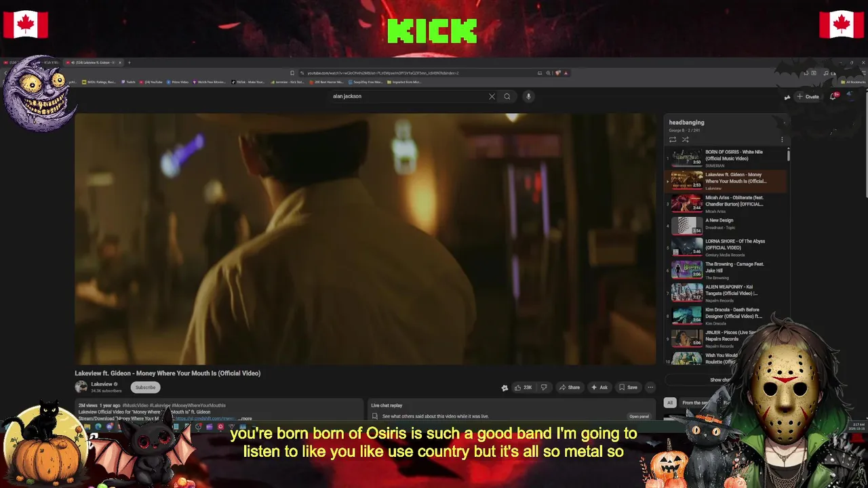The image size is (868, 488).
Task: Open the headbanging playlist options menu
Action: [782, 140]
